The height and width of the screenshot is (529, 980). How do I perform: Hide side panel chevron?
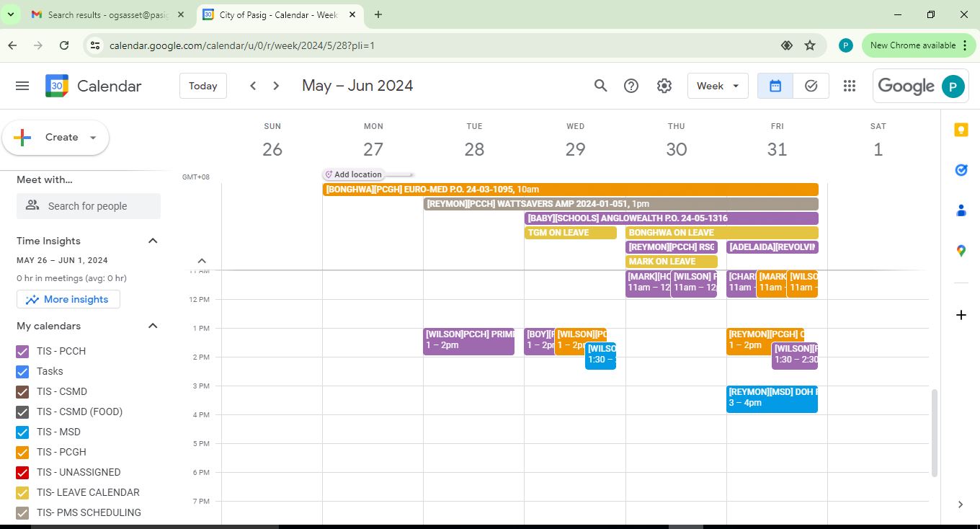tap(961, 504)
